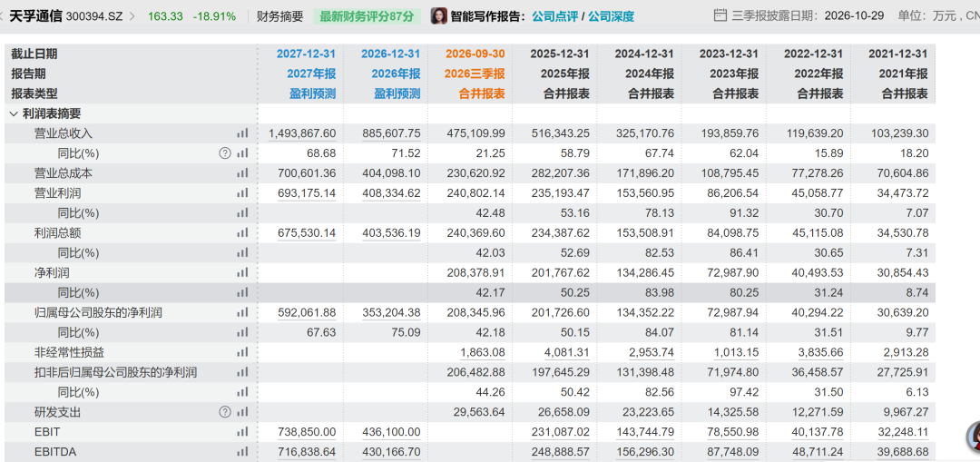980x462 pixels.
Task: Open chart icon for 营业利润 row
Action: [x=242, y=193]
